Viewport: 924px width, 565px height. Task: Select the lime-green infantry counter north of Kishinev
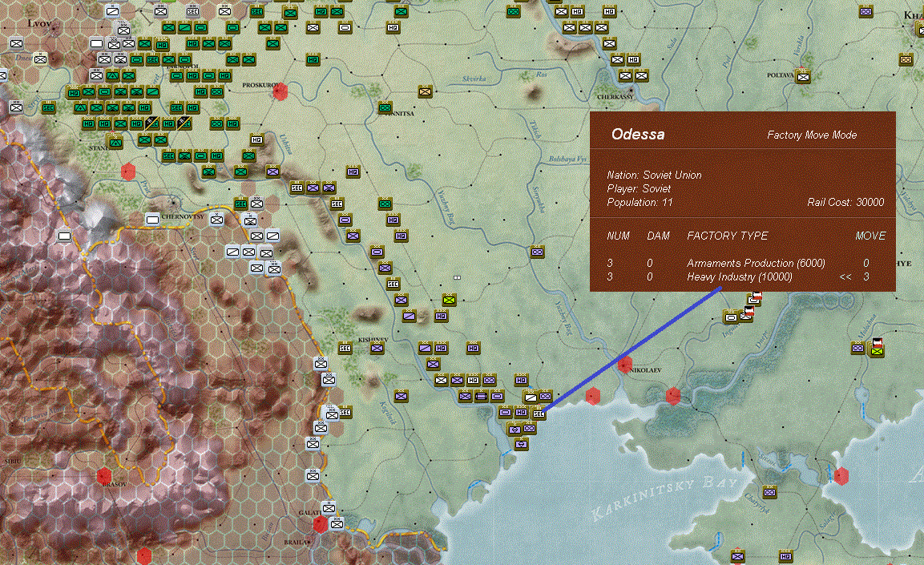(449, 300)
